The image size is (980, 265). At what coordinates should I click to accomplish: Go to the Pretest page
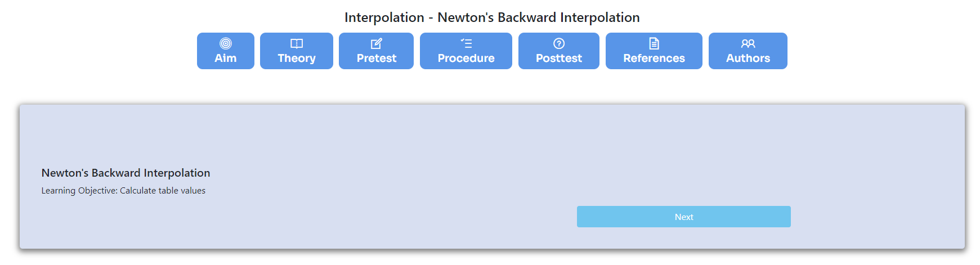(x=377, y=51)
